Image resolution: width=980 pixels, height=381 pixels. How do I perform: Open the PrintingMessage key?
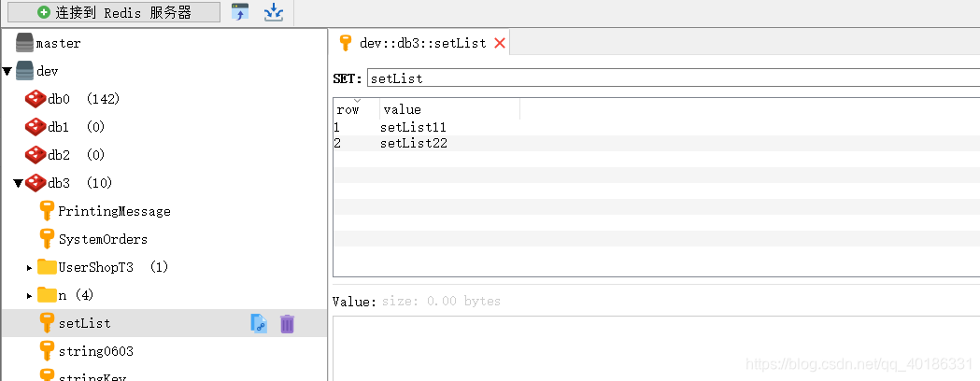[x=114, y=211]
